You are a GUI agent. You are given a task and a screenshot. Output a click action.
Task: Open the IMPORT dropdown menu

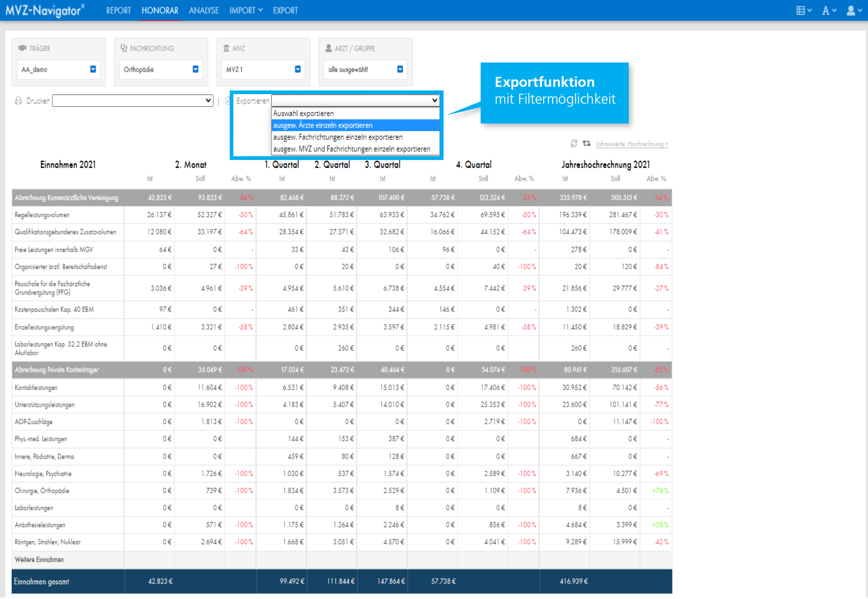[246, 11]
